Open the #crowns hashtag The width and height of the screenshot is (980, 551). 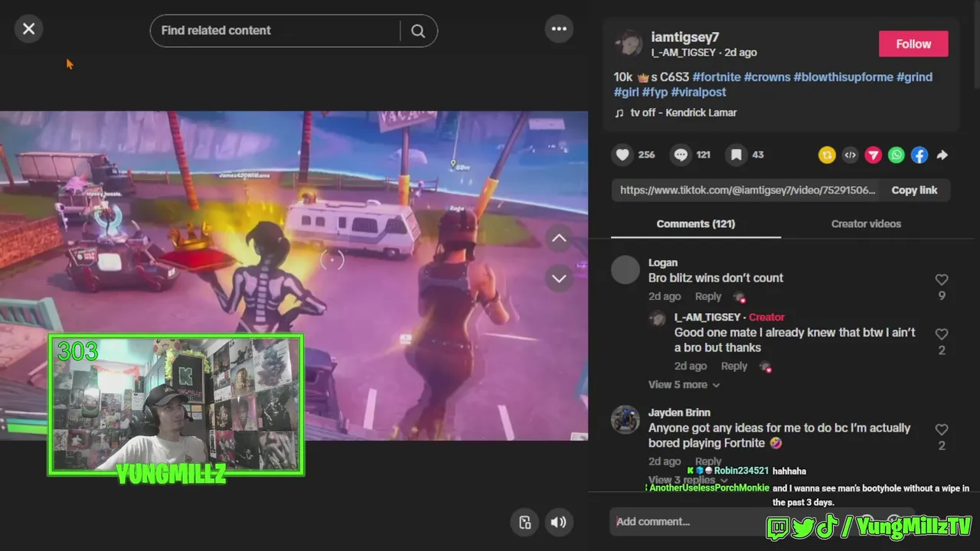click(x=767, y=77)
